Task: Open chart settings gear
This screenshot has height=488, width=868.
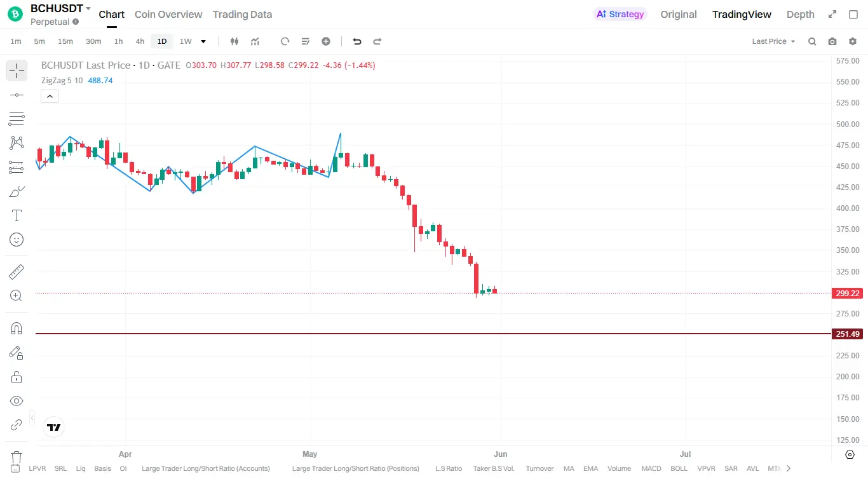Action: point(853,41)
